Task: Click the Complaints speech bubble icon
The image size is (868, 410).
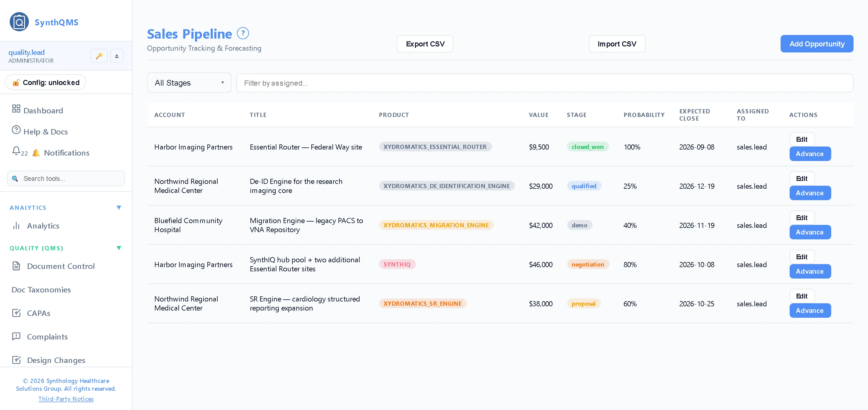Action: pos(16,336)
